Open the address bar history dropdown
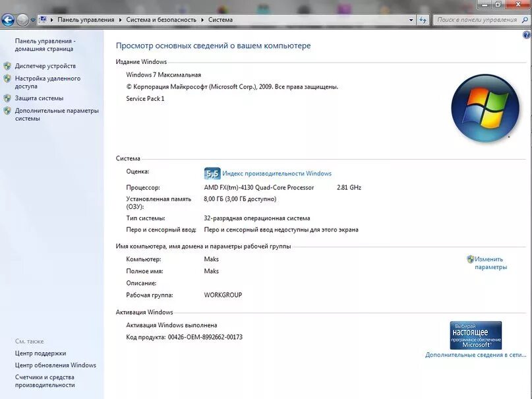This screenshot has width=532, height=399. (411, 20)
